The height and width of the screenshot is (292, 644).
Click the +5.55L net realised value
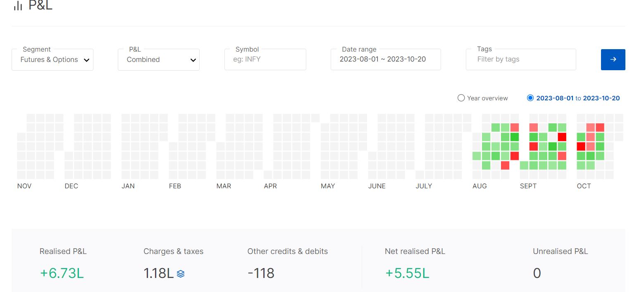point(407,273)
